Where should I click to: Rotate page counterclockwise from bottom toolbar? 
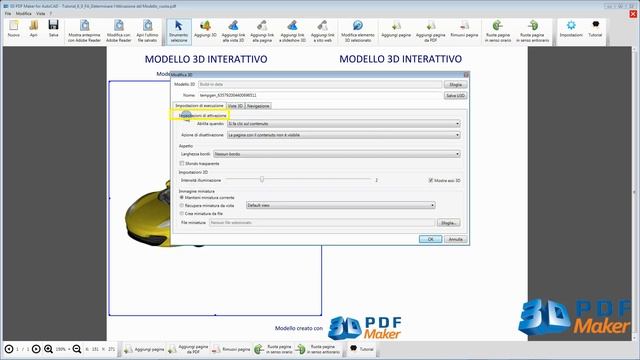tap(318, 349)
